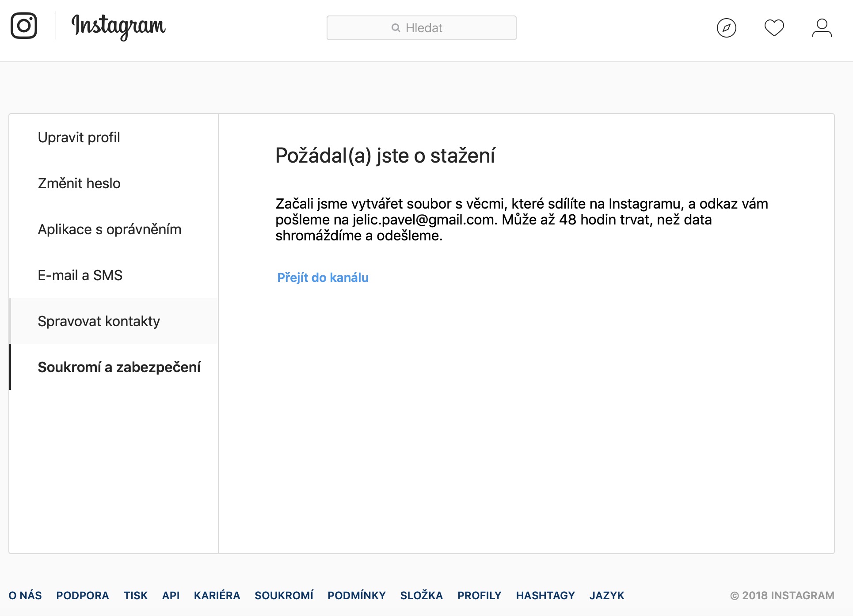Click the Instagram wordmark logo
Screen dimensions: 853x616
(118, 27)
